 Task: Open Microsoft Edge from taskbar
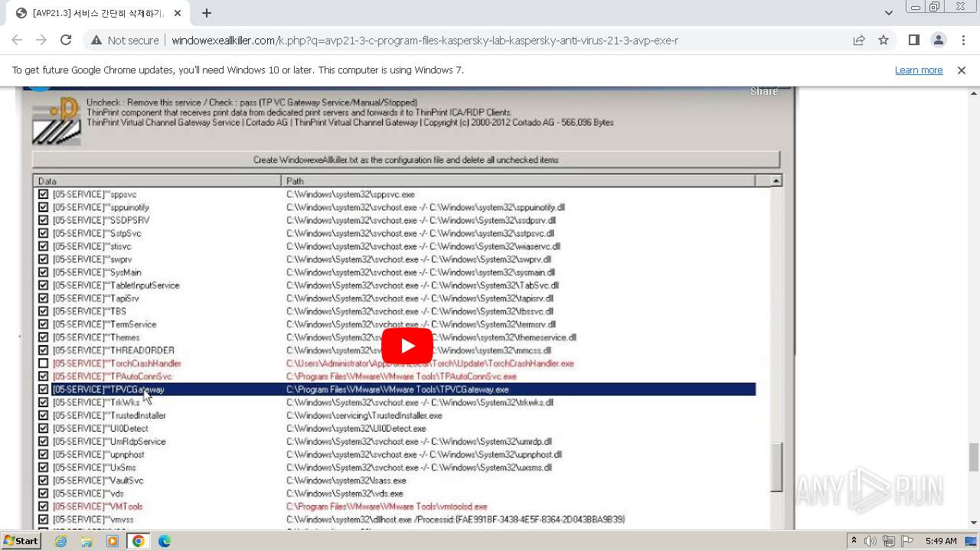(x=165, y=541)
